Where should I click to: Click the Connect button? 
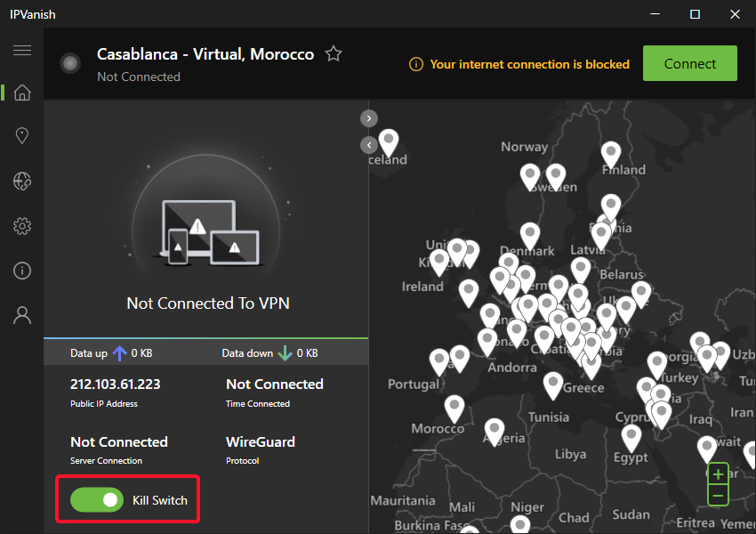coord(689,63)
